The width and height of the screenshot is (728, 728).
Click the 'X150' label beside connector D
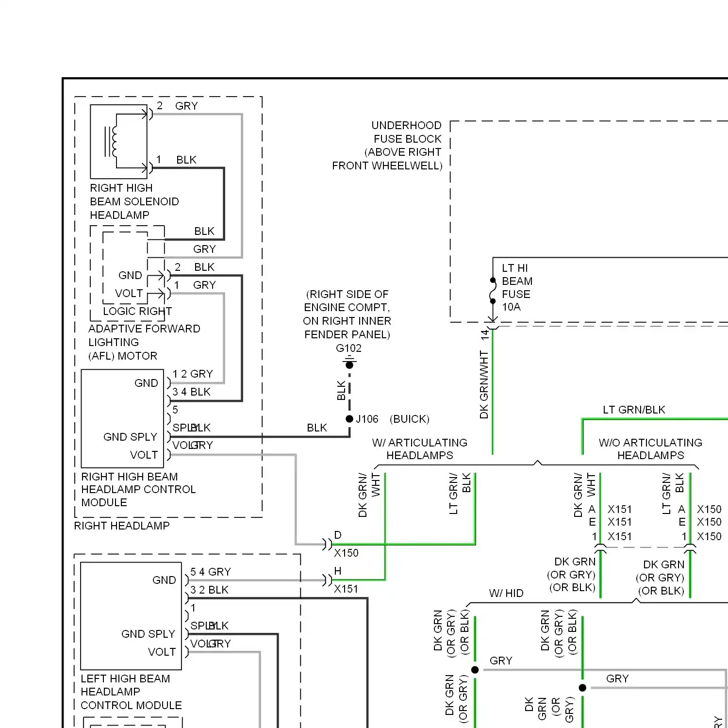(346, 553)
